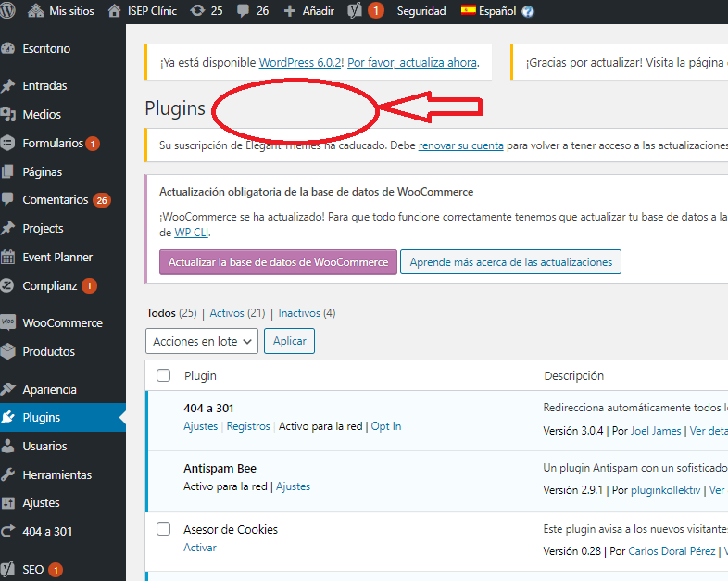Open the 404 a 301 sidebar menu item
The width and height of the screenshot is (728, 581).
pos(47,531)
